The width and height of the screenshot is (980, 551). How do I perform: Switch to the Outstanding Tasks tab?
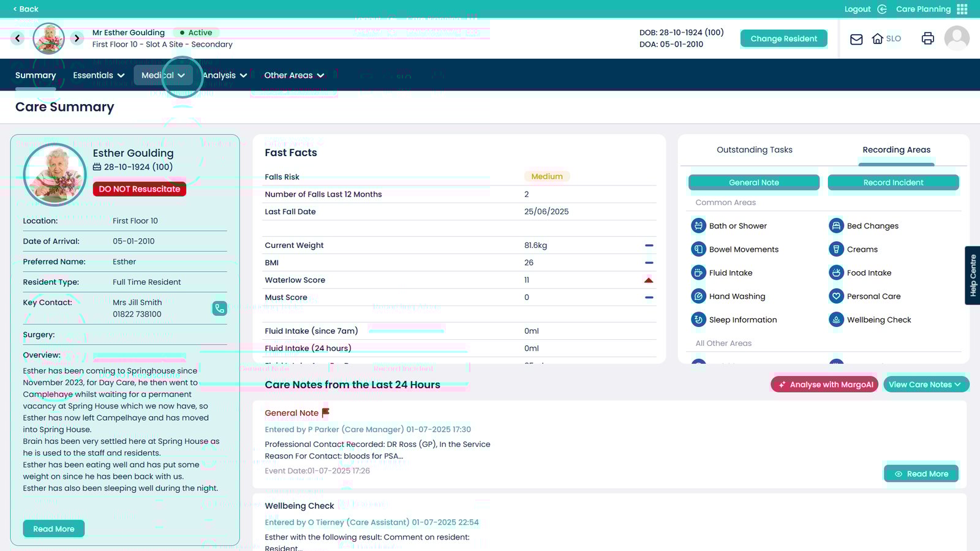click(754, 150)
